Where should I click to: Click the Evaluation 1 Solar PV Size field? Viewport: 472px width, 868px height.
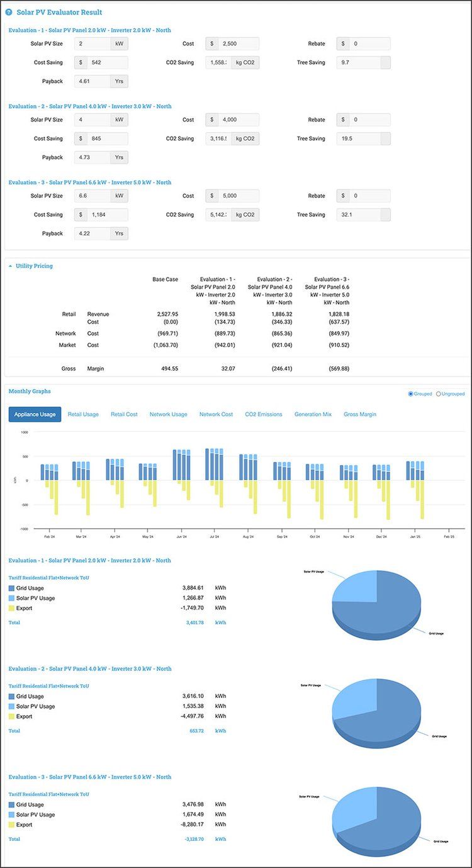(92, 44)
